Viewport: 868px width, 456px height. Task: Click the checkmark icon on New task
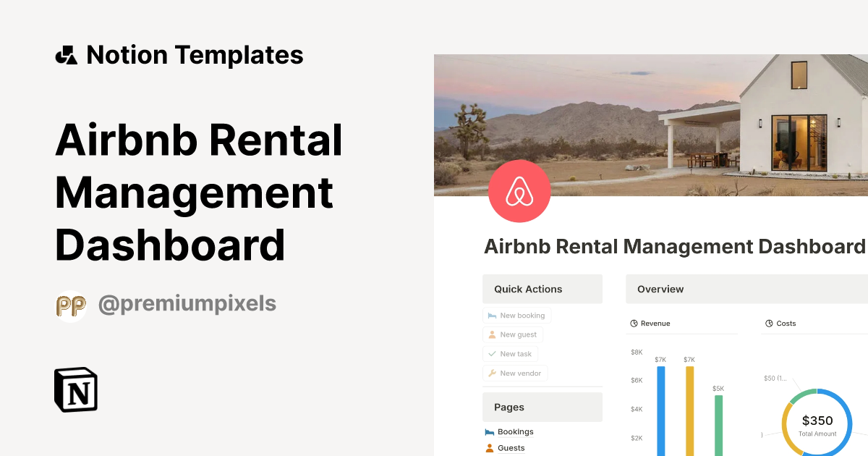(x=491, y=353)
